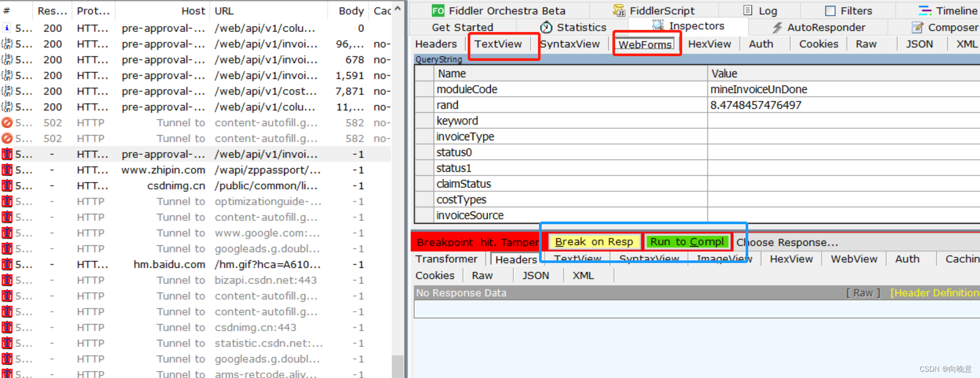
Task: Open the Timeline tab
Action: [948, 10]
